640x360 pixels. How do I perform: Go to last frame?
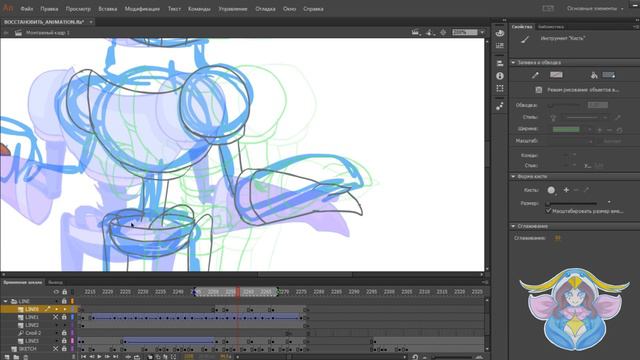pyautogui.click(x=116, y=357)
